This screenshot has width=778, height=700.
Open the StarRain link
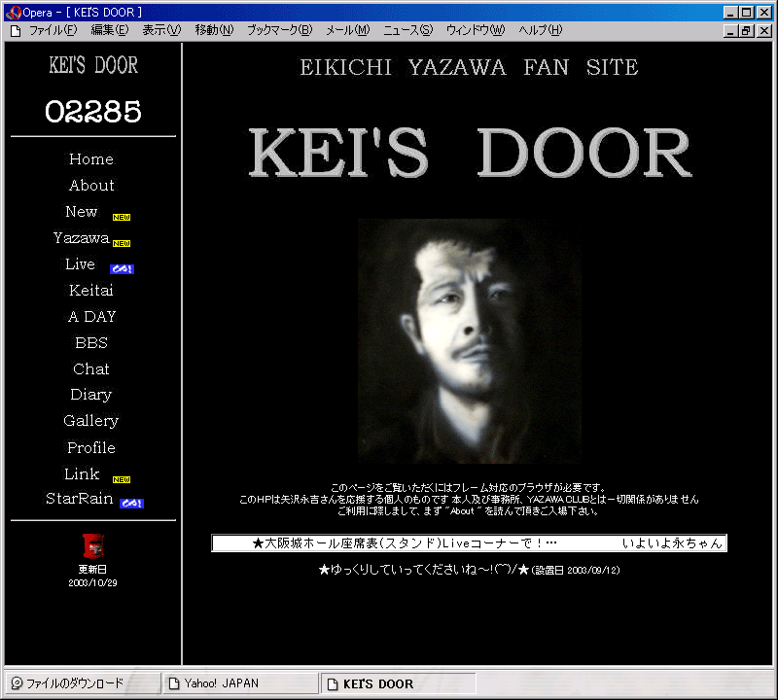tap(80, 499)
